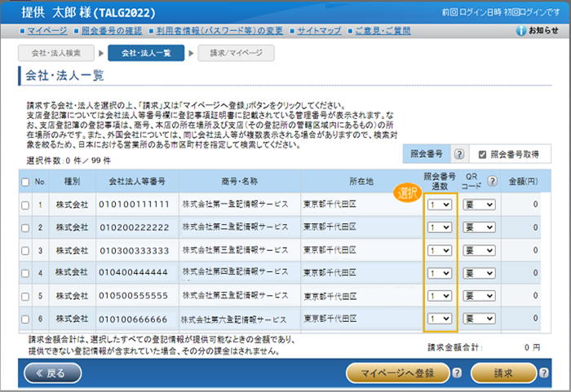571x392 pixels.
Task: Check the select-all checkbox in table header
Action: tap(26, 182)
